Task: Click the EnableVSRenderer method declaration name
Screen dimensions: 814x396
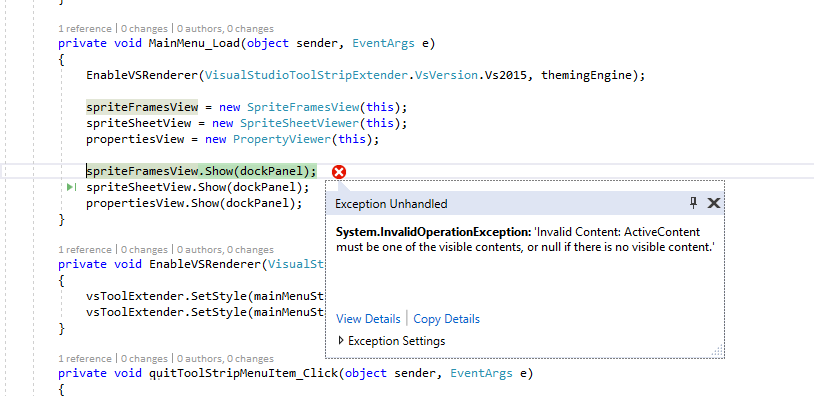Action: pyautogui.click(x=205, y=264)
